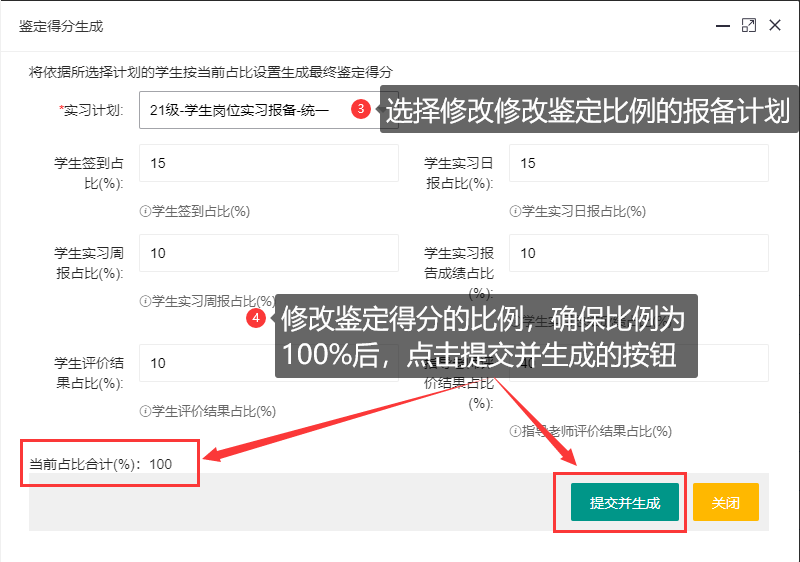This screenshot has width=800, height=562.
Task: Click info icon beside 学生评价结果占比(%) hint
Action: (x=145, y=411)
